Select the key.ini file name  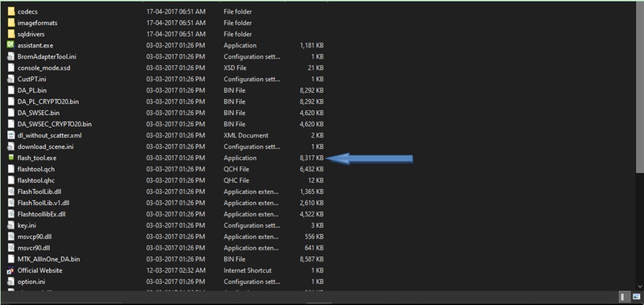pyautogui.click(x=27, y=225)
